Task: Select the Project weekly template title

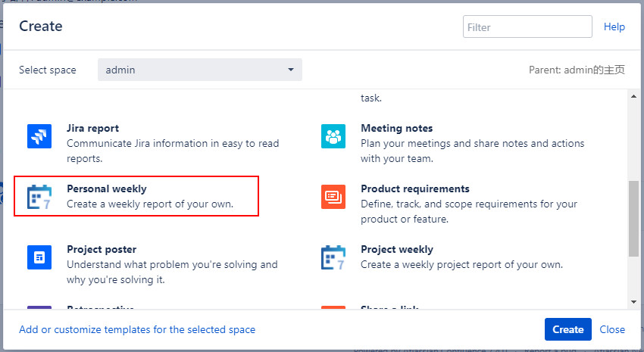Action: coord(397,249)
